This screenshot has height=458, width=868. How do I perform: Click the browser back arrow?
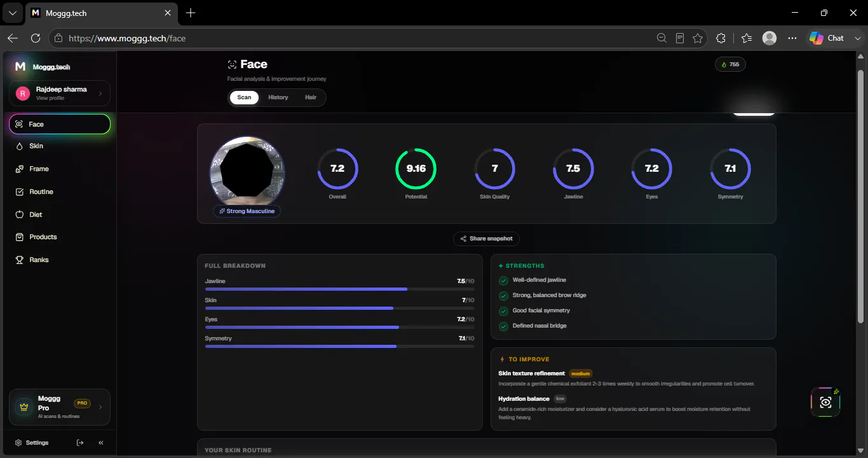click(x=13, y=38)
